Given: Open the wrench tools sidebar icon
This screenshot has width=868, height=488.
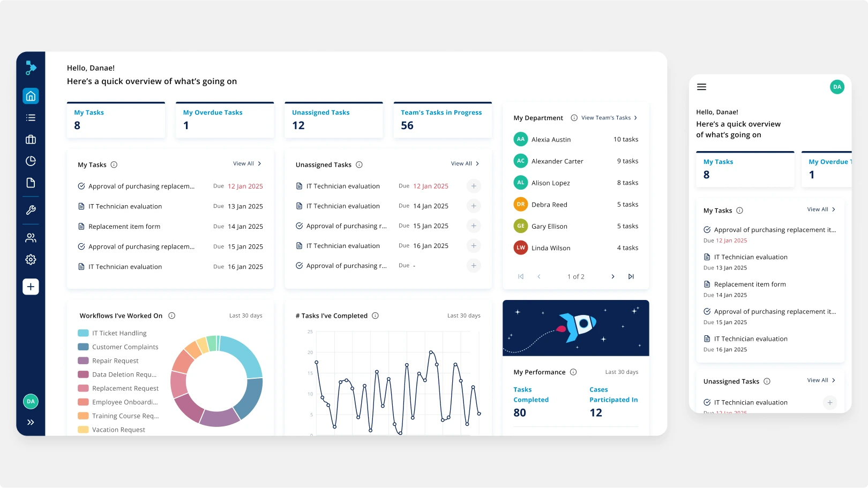Looking at the screenshot, I should coord(31,210).
